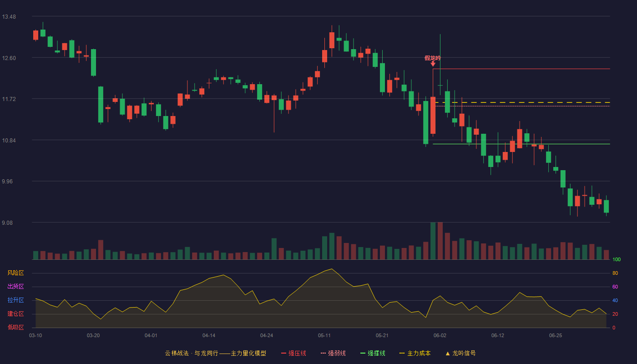
Task: Select the 风险区 zone label
Action: [15, 273]
